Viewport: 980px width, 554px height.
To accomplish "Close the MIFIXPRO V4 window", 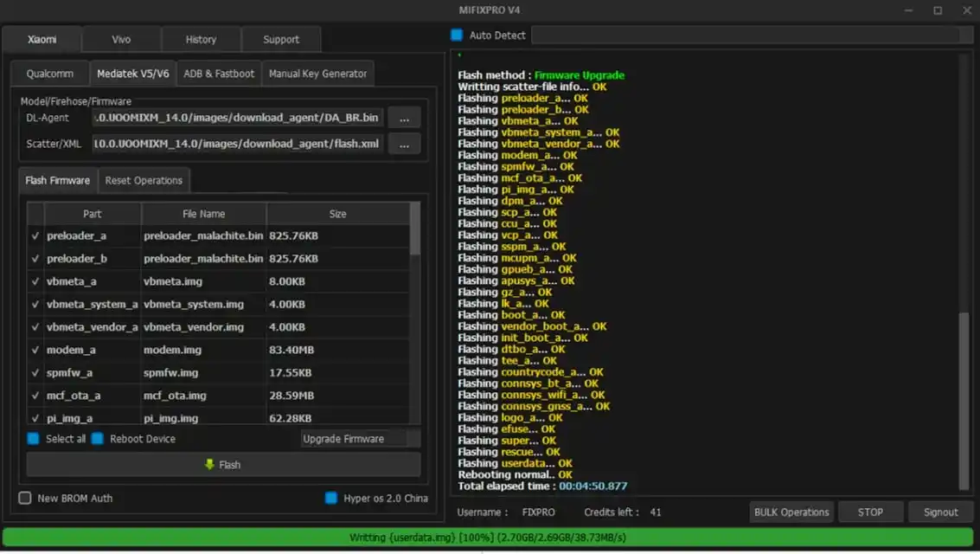I will pos(966,10).
